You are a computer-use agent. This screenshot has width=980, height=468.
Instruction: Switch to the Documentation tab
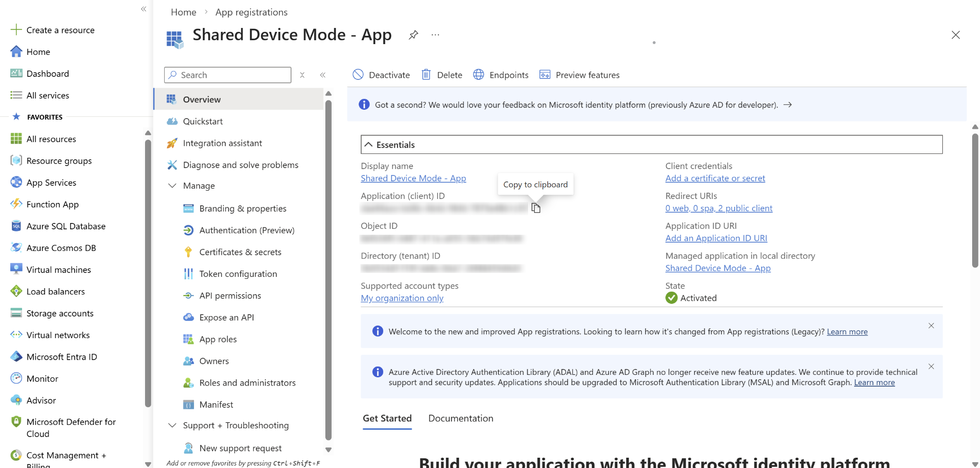pyautogui.click(x=461, y=418)
